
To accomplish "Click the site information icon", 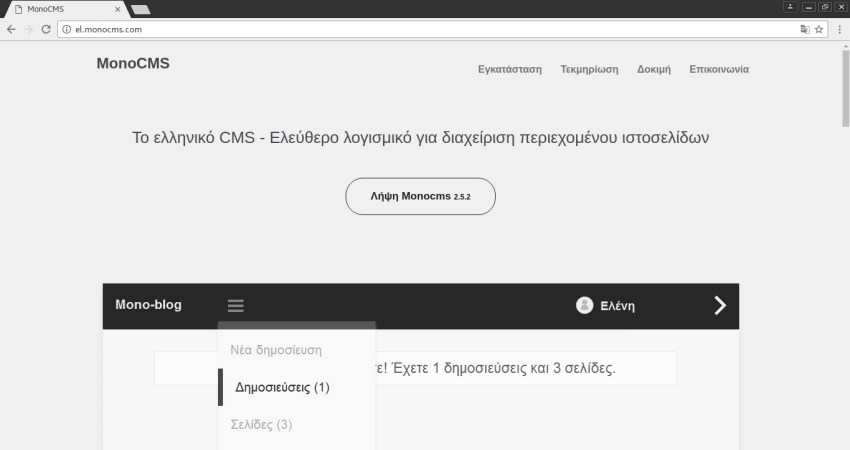I will pos(66,29).
